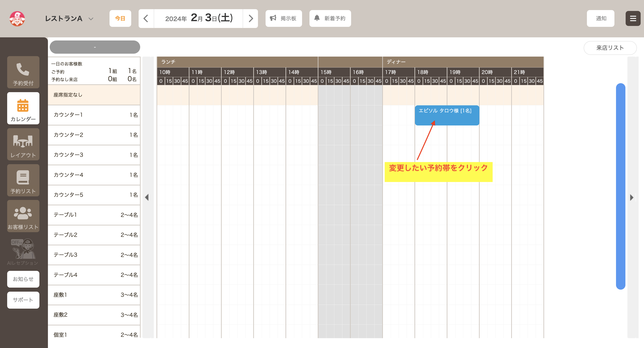Click the エビソル タロウ様 reservation block
This screenshot has width=644, height=348.
pyautogui.click(x=447, y=115)
